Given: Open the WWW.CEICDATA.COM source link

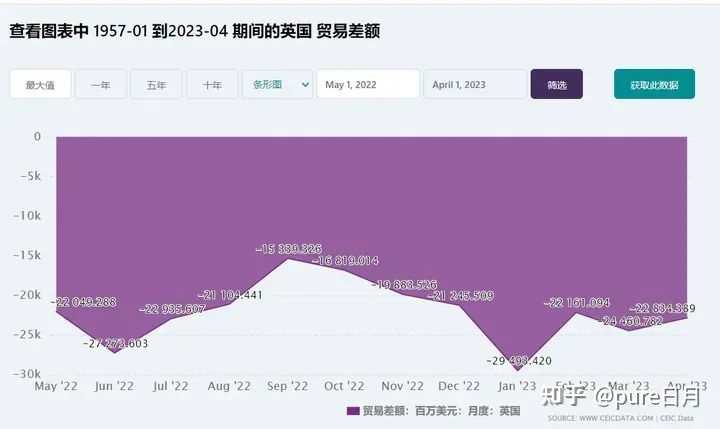Looking at the screenshot, I should click(616, 418).
